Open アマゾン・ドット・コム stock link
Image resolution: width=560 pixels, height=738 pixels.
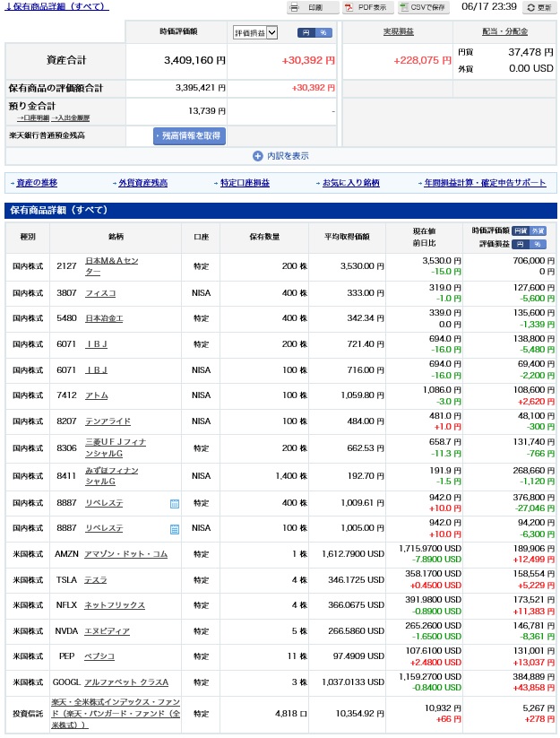[x=125, y=554]
